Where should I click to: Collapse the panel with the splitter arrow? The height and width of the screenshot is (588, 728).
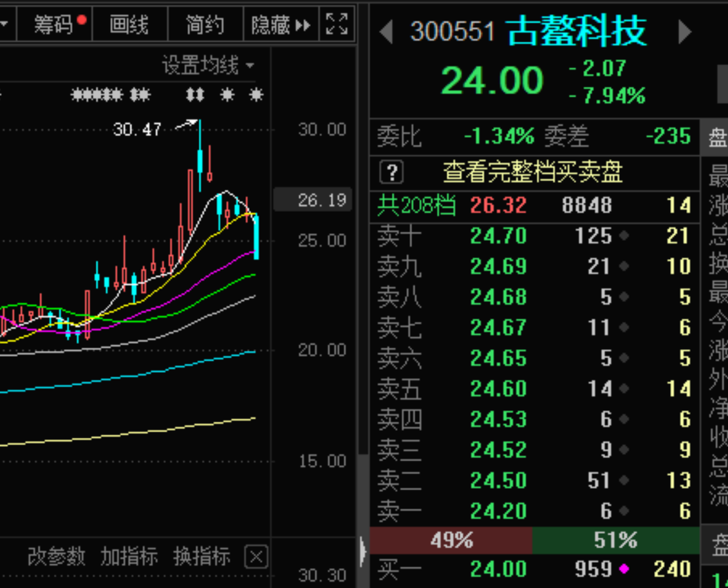coord(362,552)
